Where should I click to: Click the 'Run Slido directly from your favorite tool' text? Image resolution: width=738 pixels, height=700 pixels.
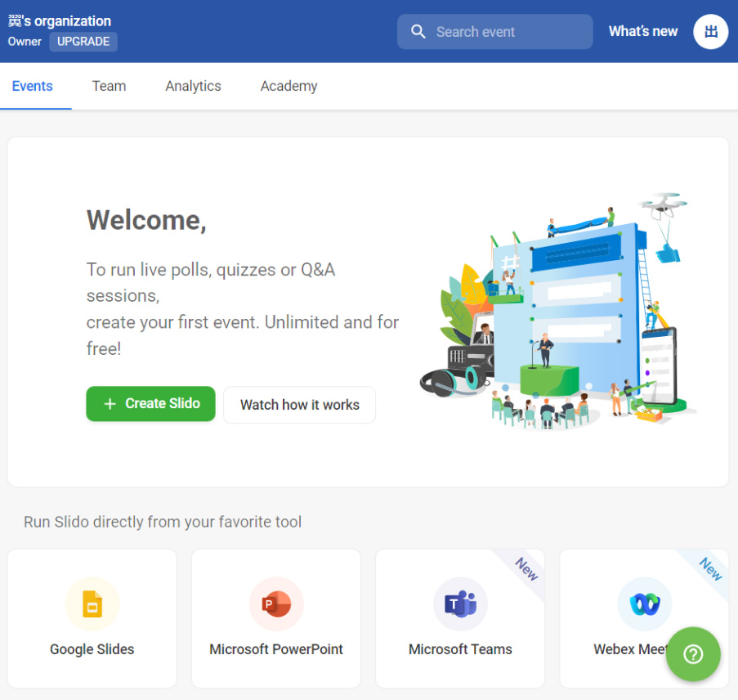[163, 522]
